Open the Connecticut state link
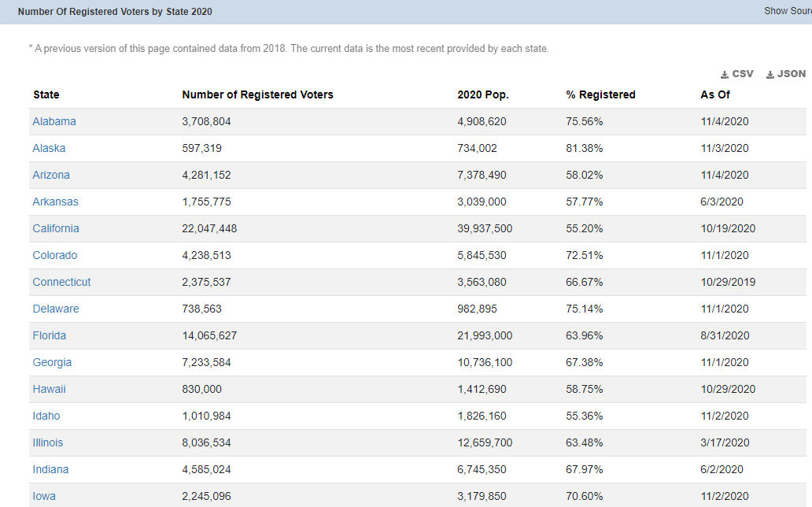Image resolution: width=812 pixels, height=507 pixels. (61, 282)
